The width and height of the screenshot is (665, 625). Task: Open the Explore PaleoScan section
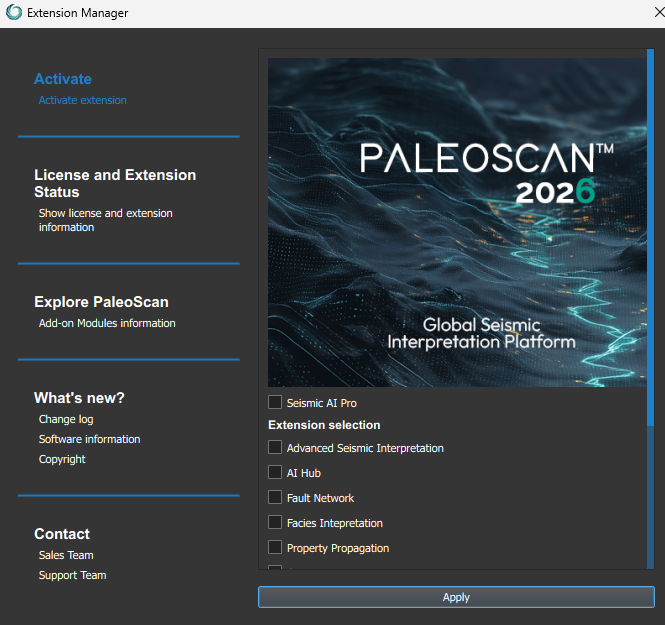coord(101,302)
